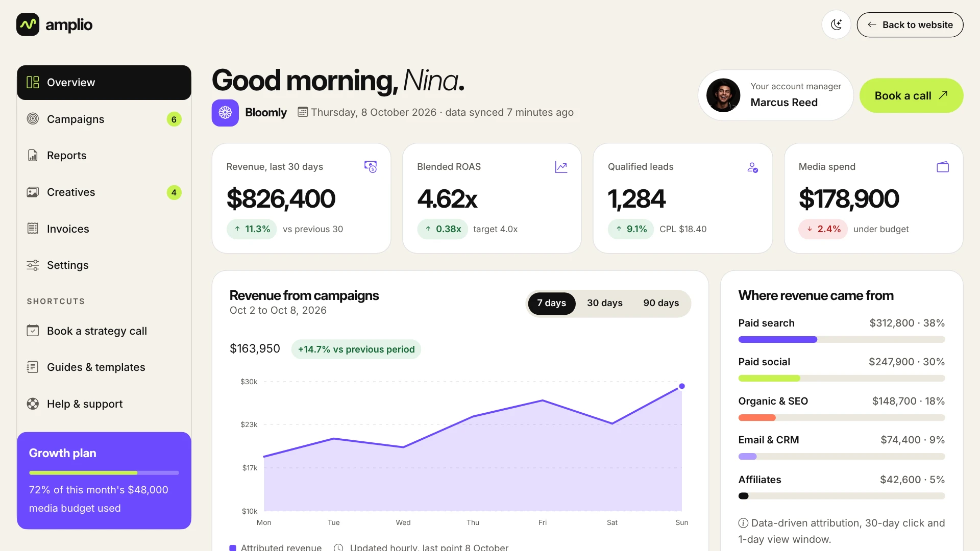The height and width of the screenshot is (551, 980).
Task: Click the 0.38x ROAS change pill
Action: tap(443, 229)
